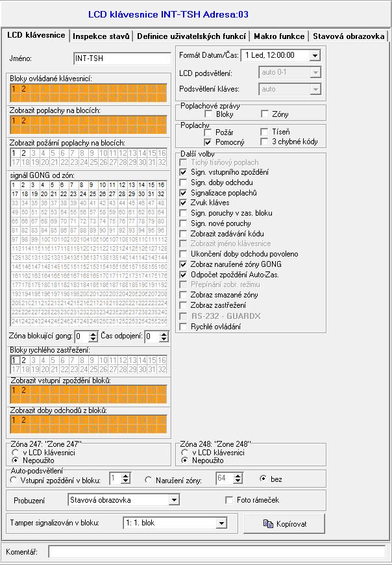Open the Definice uživatelských funkcí tab
The height and width of the screenshot is (565, 392).
pyautogui.click(x=191, y=36)
